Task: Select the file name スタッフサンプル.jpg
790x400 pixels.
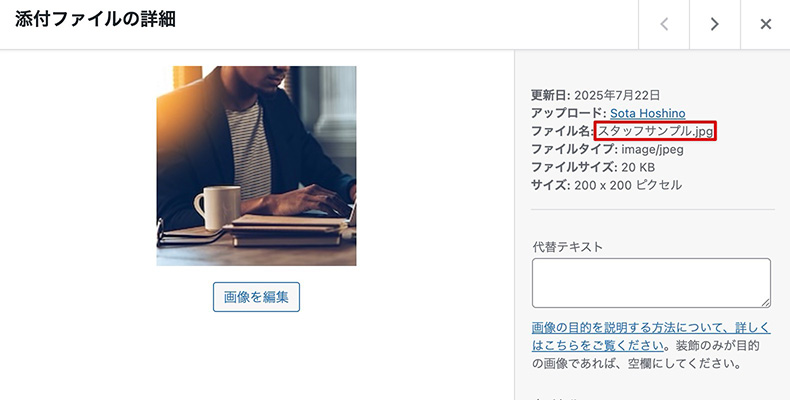Action: click(x=655, y=131)
